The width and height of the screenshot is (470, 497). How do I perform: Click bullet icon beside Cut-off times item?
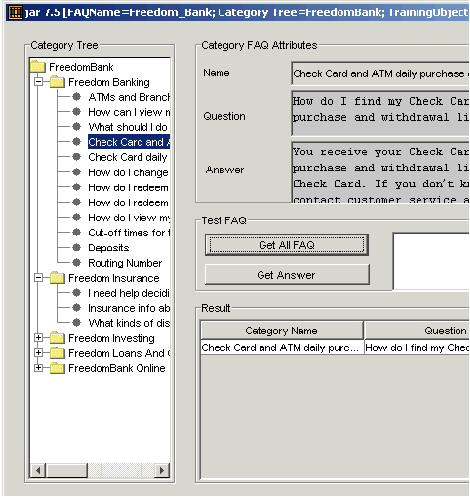(76, 232)
